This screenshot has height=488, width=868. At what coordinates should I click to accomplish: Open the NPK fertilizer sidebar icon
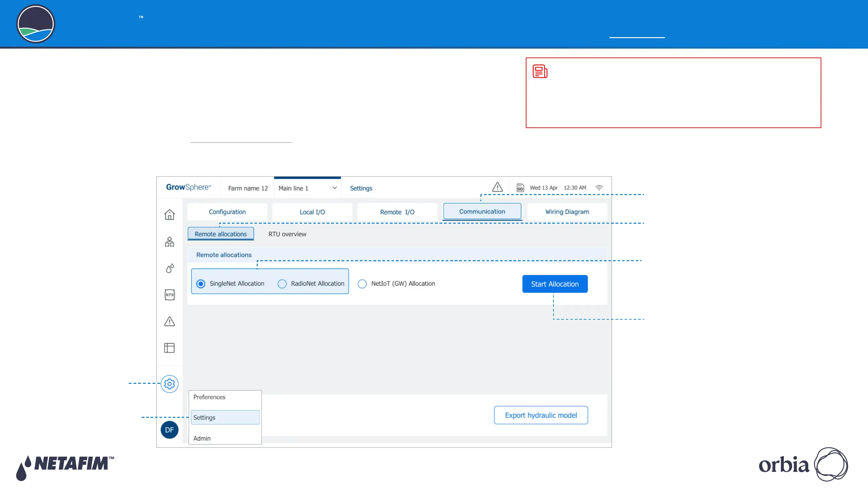[169, 295]
